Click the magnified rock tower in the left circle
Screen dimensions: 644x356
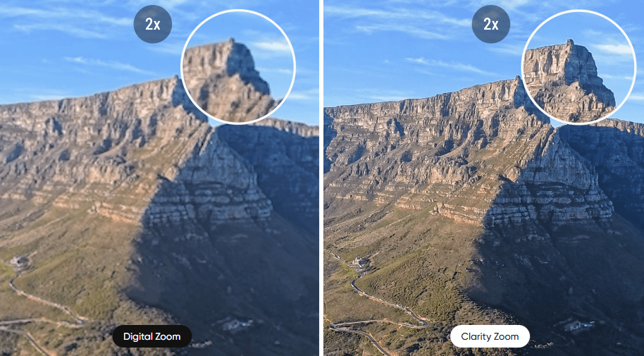(x=228, y=80)
